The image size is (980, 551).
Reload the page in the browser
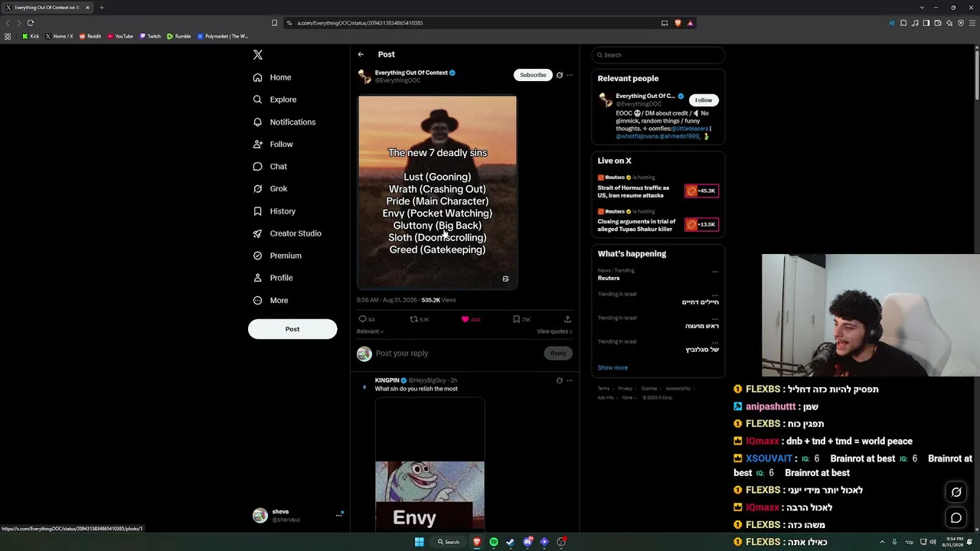click(x=30, y=23)
